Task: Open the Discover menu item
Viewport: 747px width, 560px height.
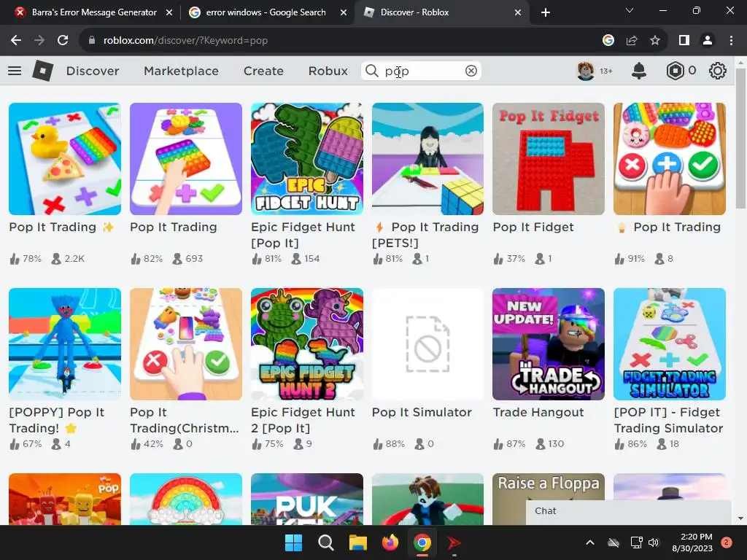Action: [93, 71]
